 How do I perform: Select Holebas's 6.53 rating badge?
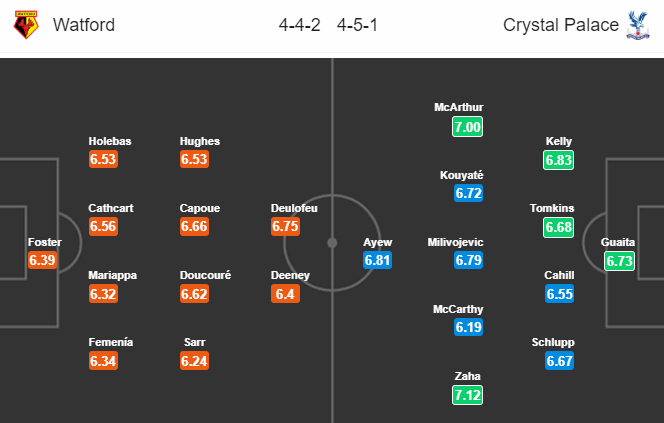(103, 159)
